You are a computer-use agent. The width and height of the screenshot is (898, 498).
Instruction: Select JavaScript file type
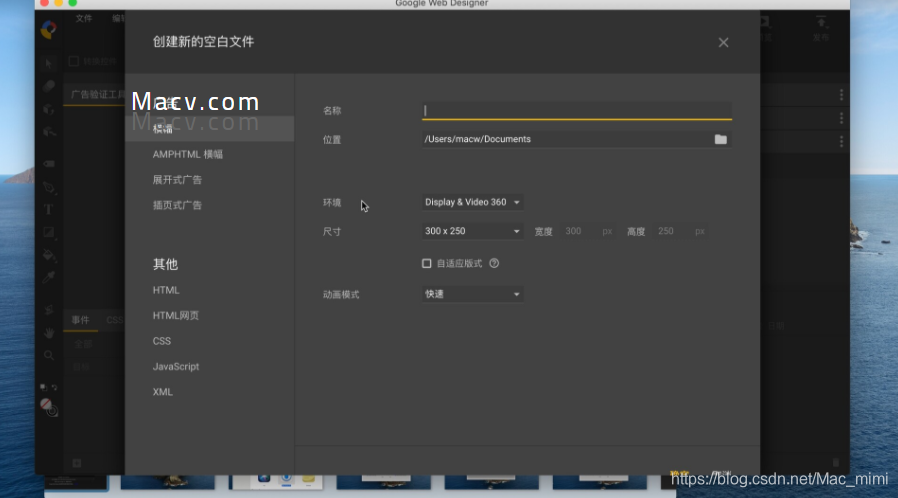[x=176, y=366]
